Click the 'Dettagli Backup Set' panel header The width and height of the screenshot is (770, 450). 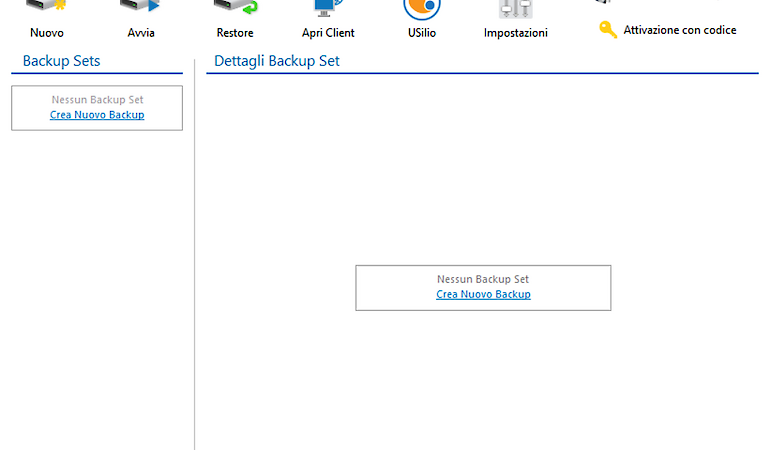(x=277, y=61)
